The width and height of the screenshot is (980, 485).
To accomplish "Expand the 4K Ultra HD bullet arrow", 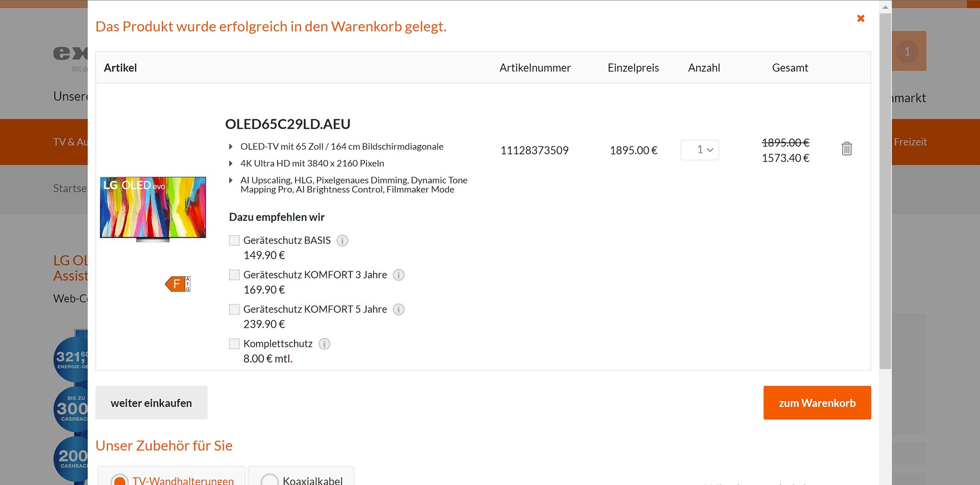I will (x=231, y=164).
